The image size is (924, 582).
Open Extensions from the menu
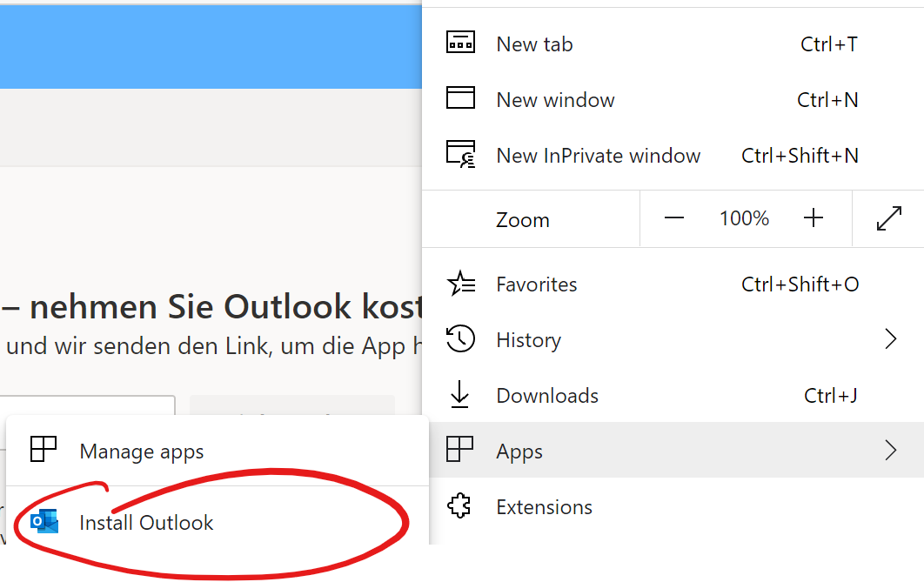pyautogui.click(x=673, y=506)
